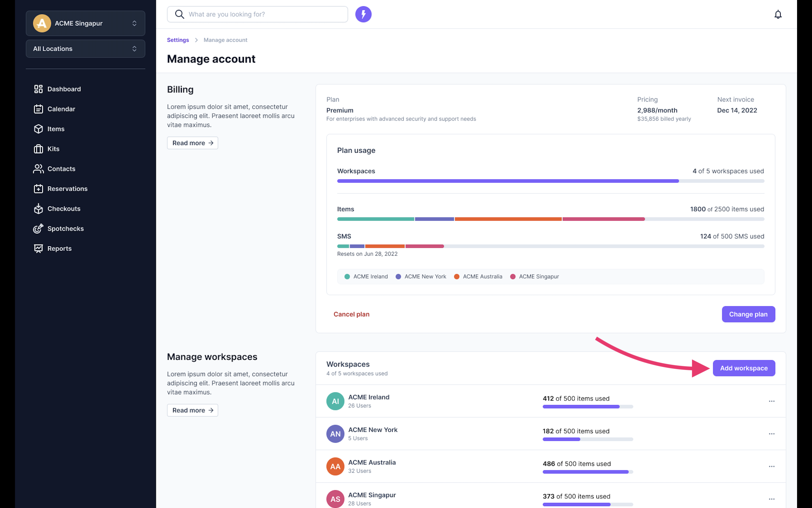
Task: Click the ACME Australia 486 of 500 usage bar
Action: pyautogui.click(x=588, y=472)
